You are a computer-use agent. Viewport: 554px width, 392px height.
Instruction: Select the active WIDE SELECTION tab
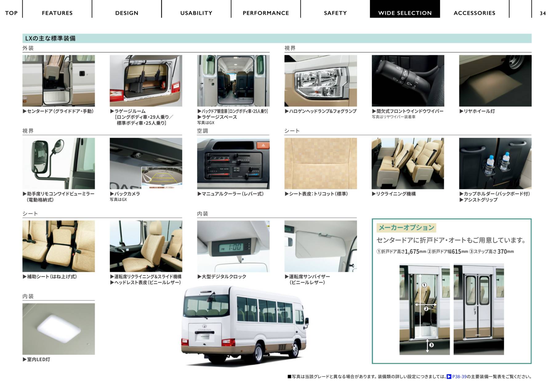405,13
